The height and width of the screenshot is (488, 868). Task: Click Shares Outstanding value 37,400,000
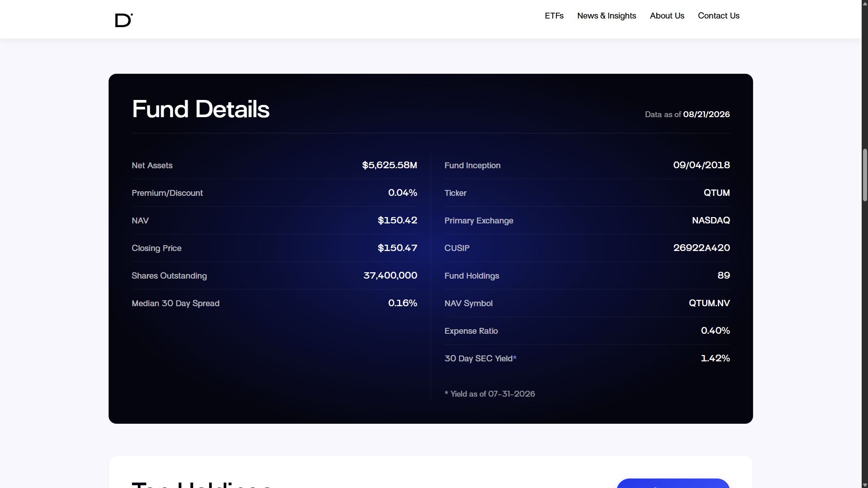coord(390,275)
